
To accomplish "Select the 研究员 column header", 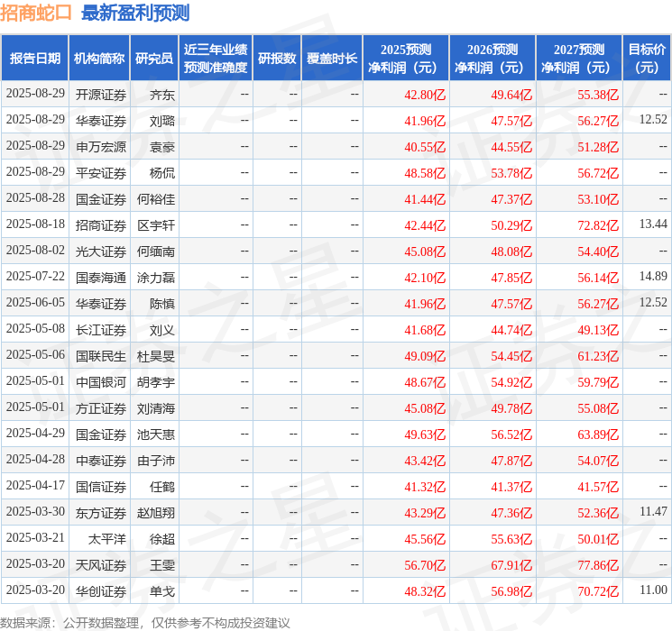I will [x=154, y=59].
